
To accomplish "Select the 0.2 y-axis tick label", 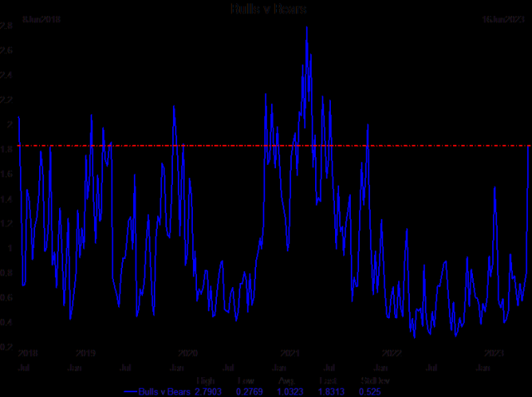I will [x=6, y=346].
